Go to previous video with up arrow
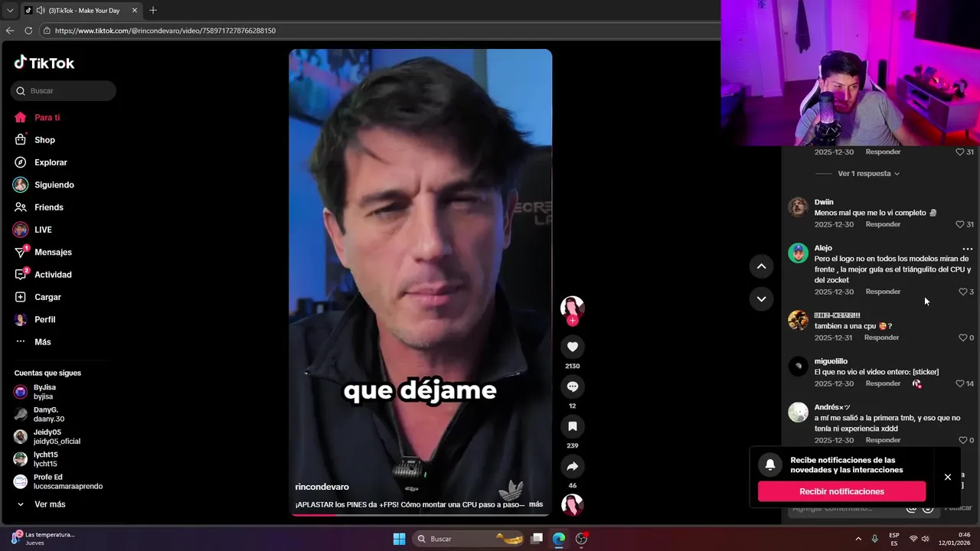This screenshot has height=551, width=980. [761, 266]
